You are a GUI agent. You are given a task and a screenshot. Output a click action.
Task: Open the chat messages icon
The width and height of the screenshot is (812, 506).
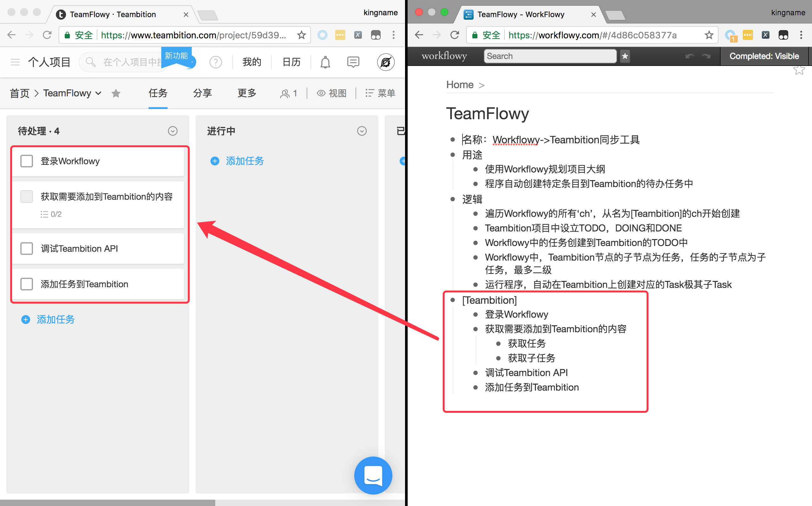[x=353, y=62]
